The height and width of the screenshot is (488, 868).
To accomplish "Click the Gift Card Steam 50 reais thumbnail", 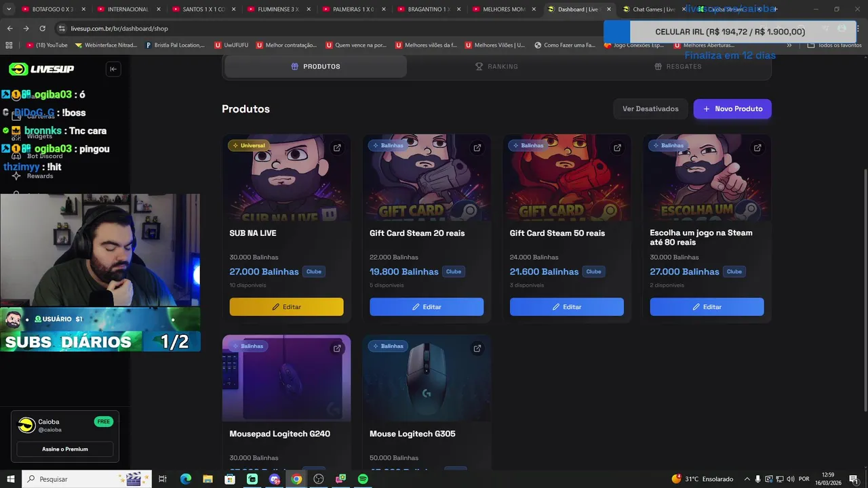I will click(x=567, y=178).
